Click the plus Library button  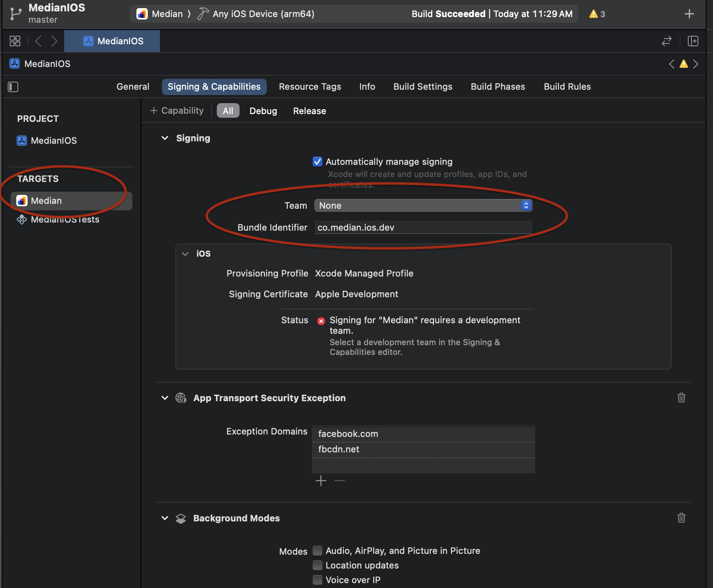[x=689, y=14]
